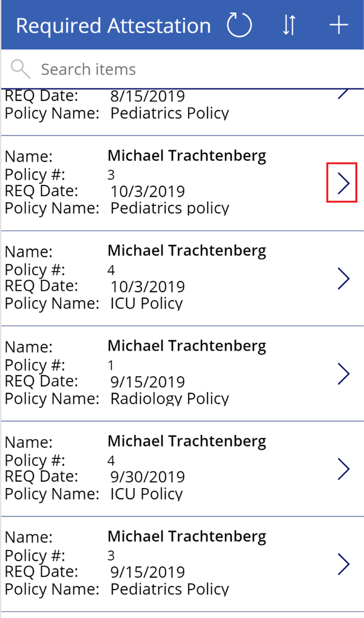Open chevron for Pediatrics Policy dated 9/15/2019

[x=344, y=564]
